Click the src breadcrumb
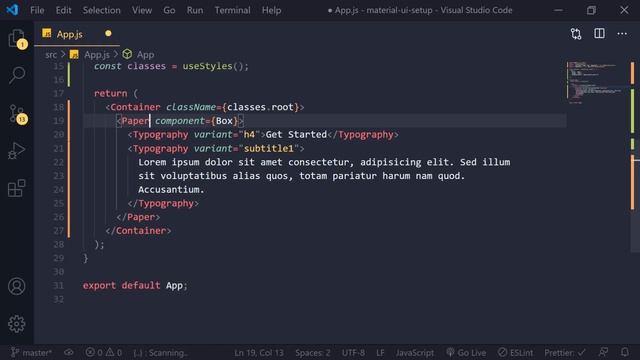Image resolution: width=640 pixels, height=360 pixels. click(x=51, y=55)
